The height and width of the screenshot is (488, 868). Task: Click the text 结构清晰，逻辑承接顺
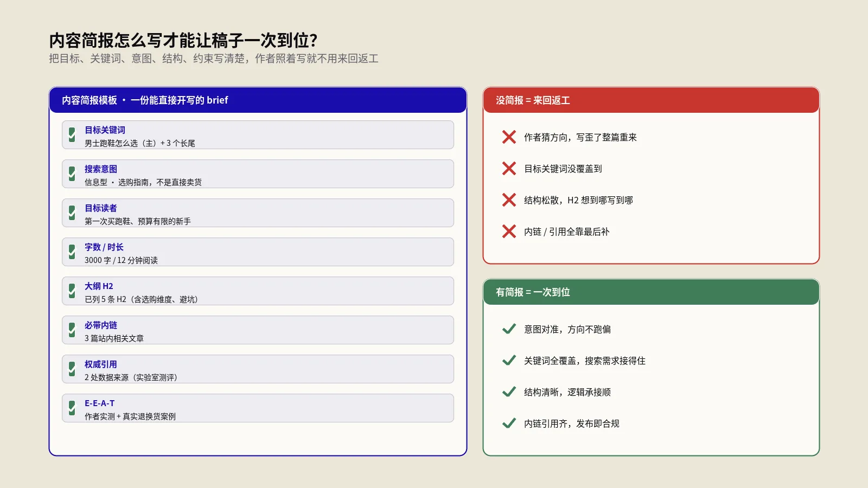[x=567, y=393]
